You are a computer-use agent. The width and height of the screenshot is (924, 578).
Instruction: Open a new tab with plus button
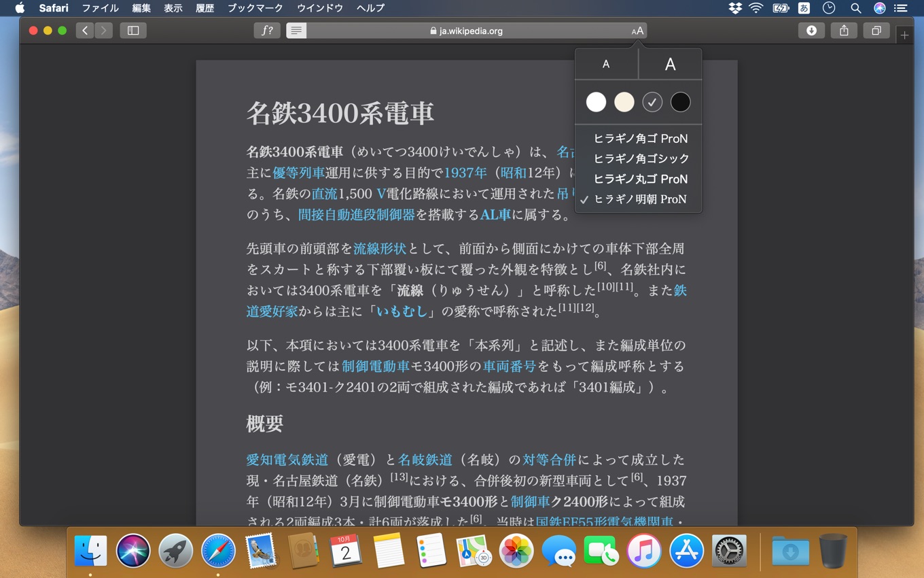coord(904,35)
